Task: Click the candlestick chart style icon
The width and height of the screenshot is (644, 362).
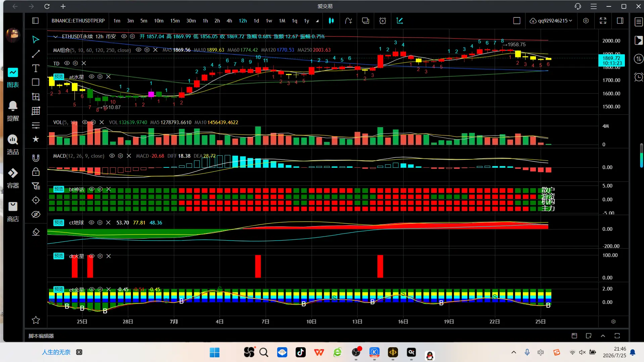Action: click(x=331, y=21)
